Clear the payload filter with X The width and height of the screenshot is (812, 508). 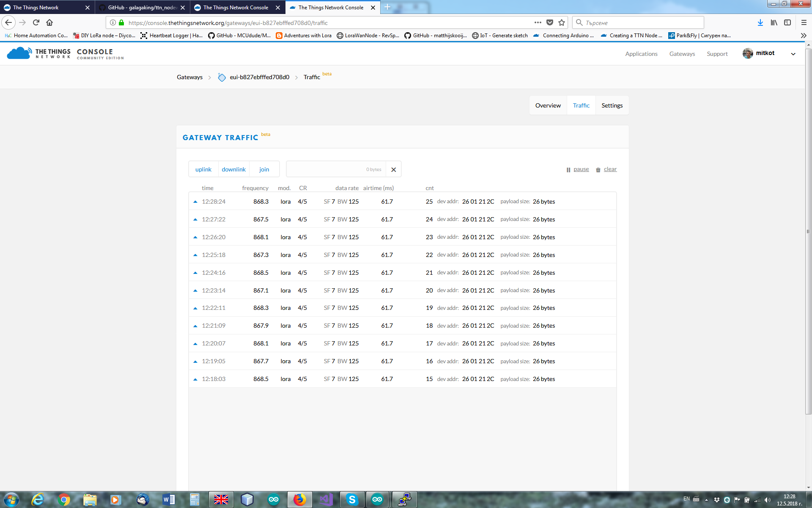393,169
